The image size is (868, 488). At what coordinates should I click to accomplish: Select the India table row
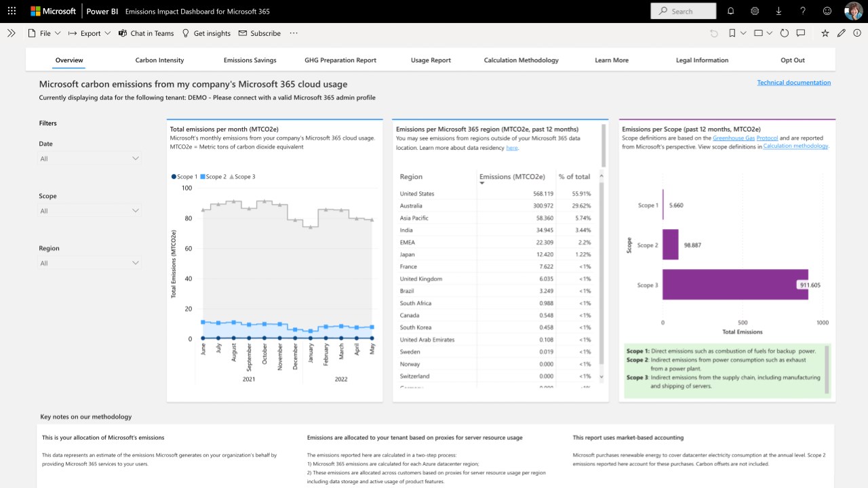click(x=495, y=230)
